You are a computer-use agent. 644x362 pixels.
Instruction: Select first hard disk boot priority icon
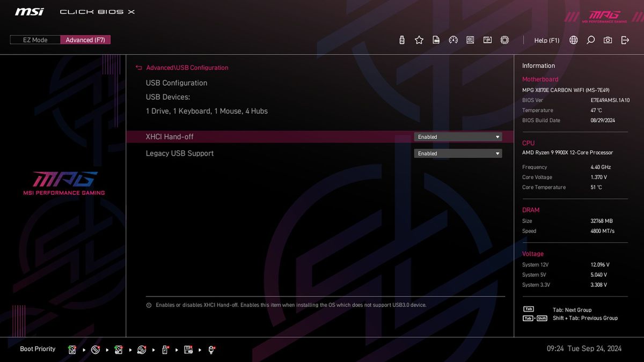[72, 350]
